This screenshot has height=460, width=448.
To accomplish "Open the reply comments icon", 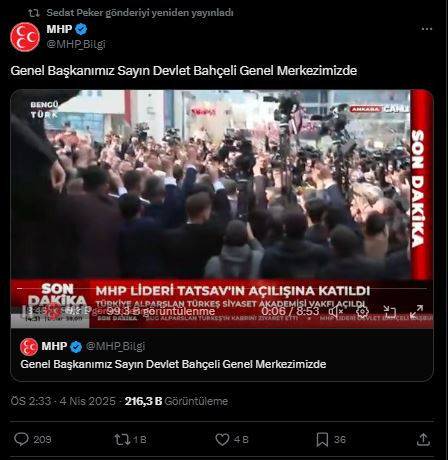I will coord(21,439).
